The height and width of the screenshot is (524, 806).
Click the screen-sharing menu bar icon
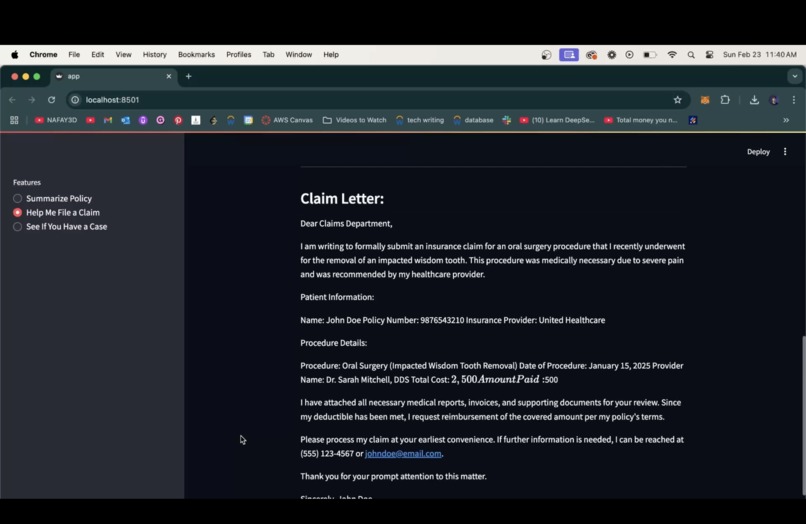click(x=569, y=55)
